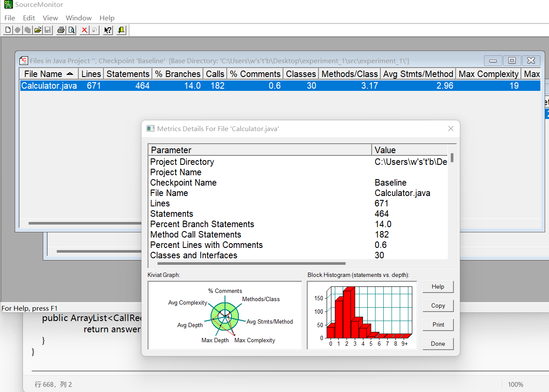Select the Calculator.java row in file list

click(x=280, y=86)
